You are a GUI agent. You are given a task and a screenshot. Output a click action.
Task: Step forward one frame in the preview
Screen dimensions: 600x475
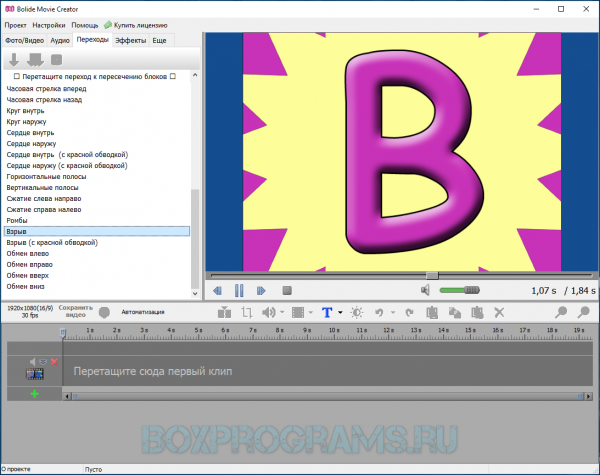coord(261,291)
